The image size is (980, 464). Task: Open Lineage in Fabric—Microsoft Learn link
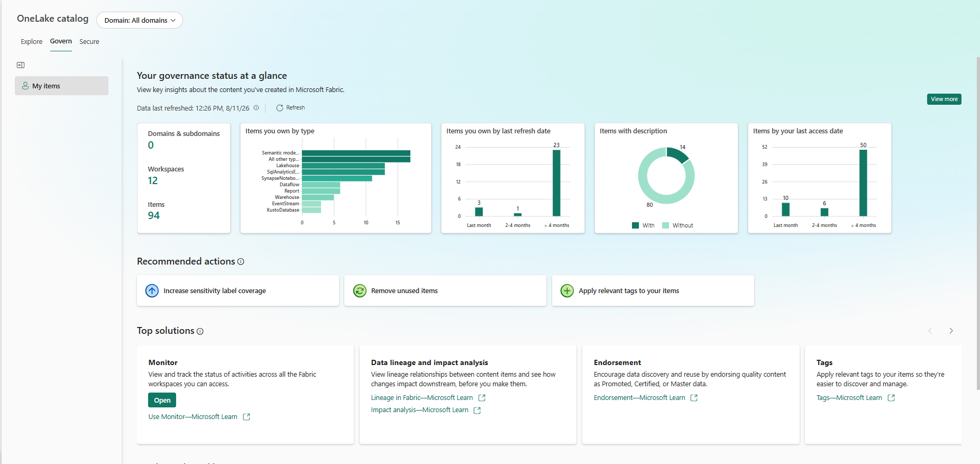point(422,398)
